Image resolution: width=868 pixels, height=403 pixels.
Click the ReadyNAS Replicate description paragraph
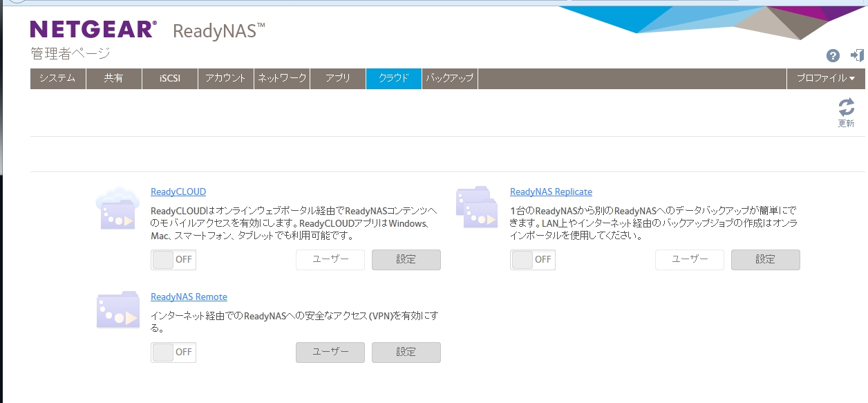coord(654,223)
